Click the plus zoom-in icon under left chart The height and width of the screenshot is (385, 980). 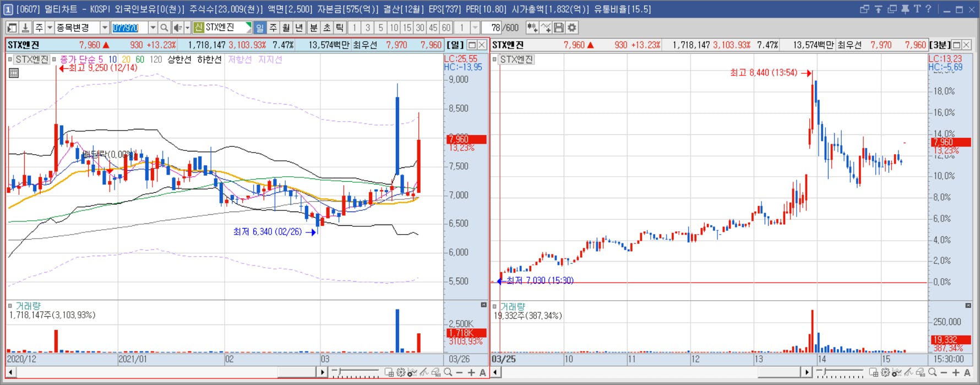coord(471,373)
